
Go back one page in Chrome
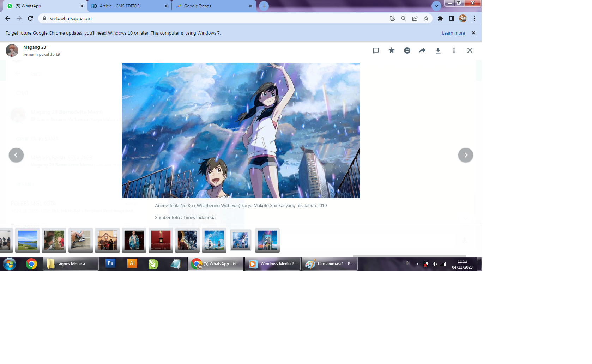pos(8,18)
